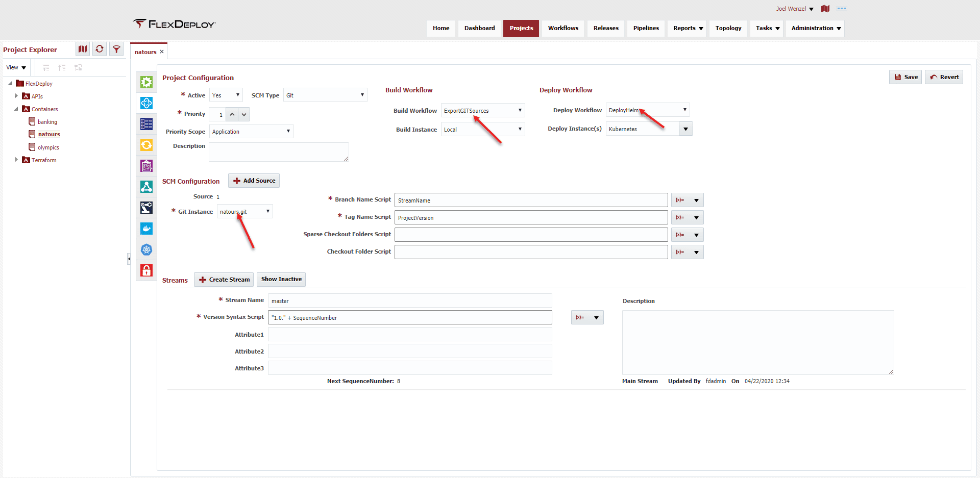Open the teal triggers tab icon

[146, 187]
